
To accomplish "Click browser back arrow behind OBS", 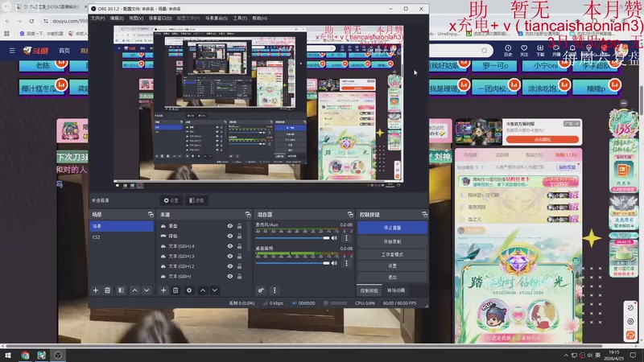I will tap(7, 21).
